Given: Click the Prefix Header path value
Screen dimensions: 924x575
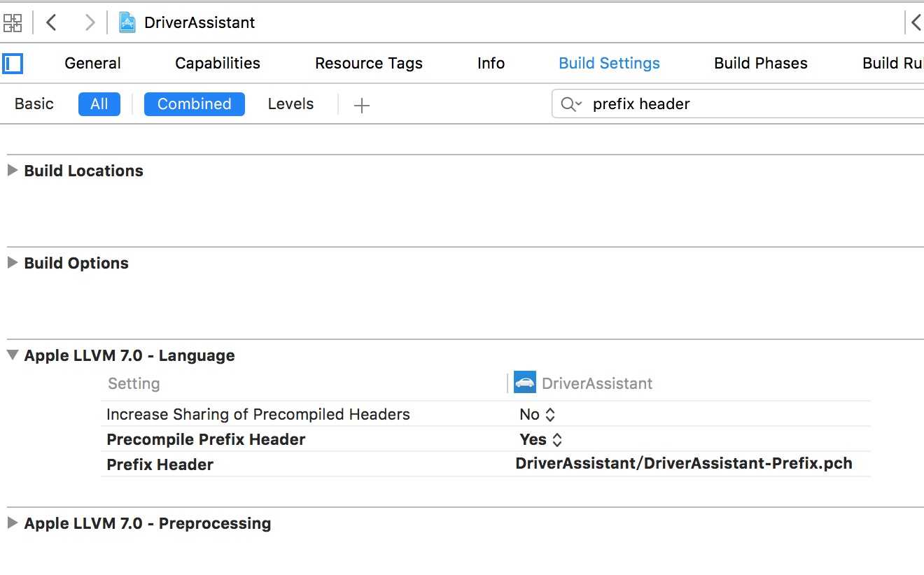Looking at the screenshot, I should pyautogui.click(x=684, y=463).
